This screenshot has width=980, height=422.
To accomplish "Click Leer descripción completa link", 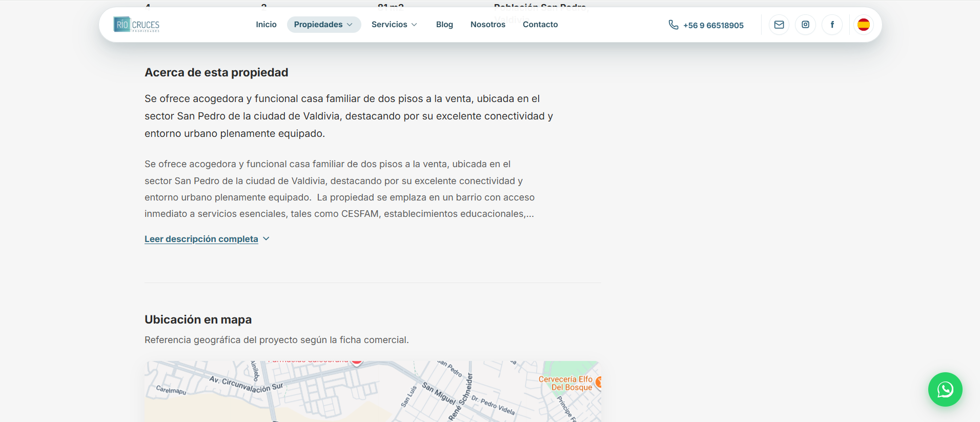I will pos(201,239).
